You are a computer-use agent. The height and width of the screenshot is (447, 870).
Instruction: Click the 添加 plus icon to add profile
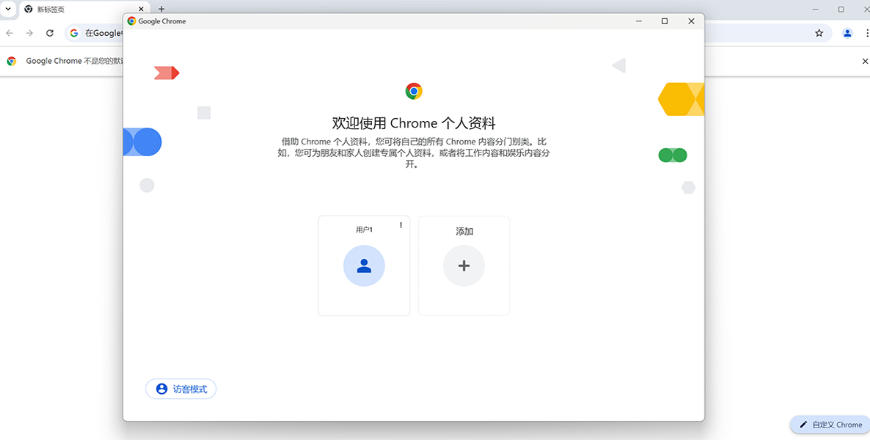click(463, 266)
